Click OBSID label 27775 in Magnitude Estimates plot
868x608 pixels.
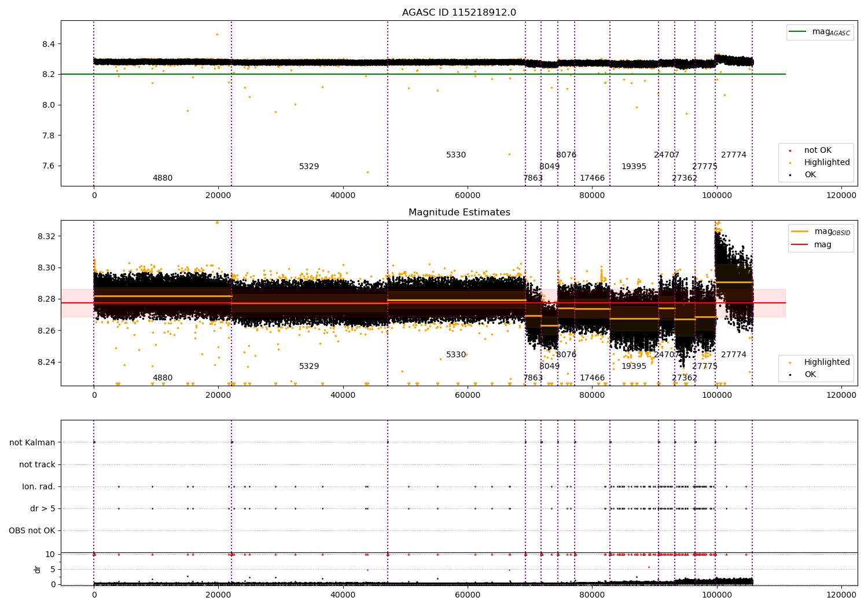point(705,367)
